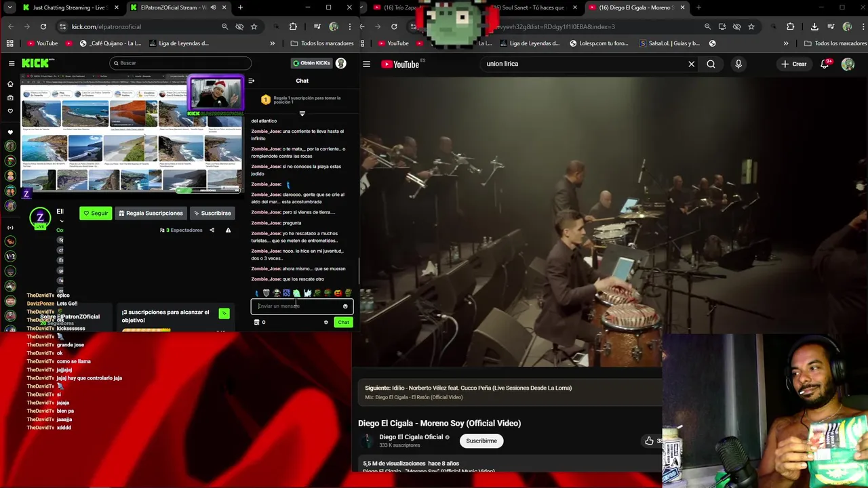Search YouTube with voice microphone
The width and height of the screenshot is (868, 488).
tap(738, 64)
